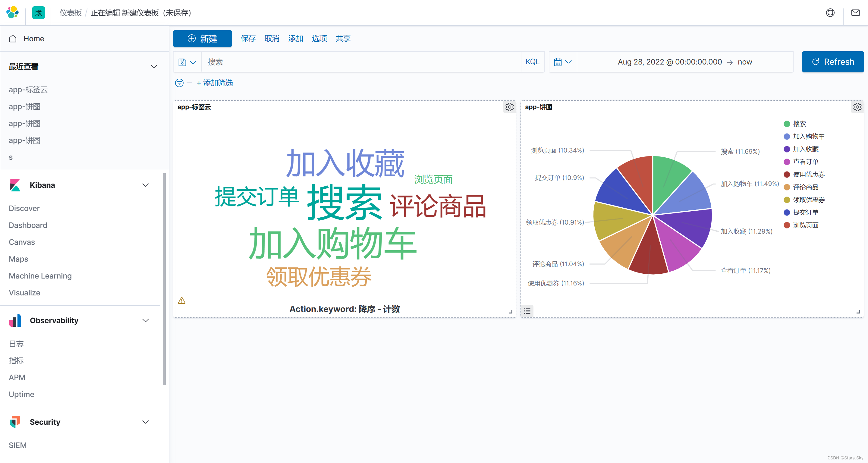Open the saved query disk icon
Screen dimensions: 868x463
[182, 62]
